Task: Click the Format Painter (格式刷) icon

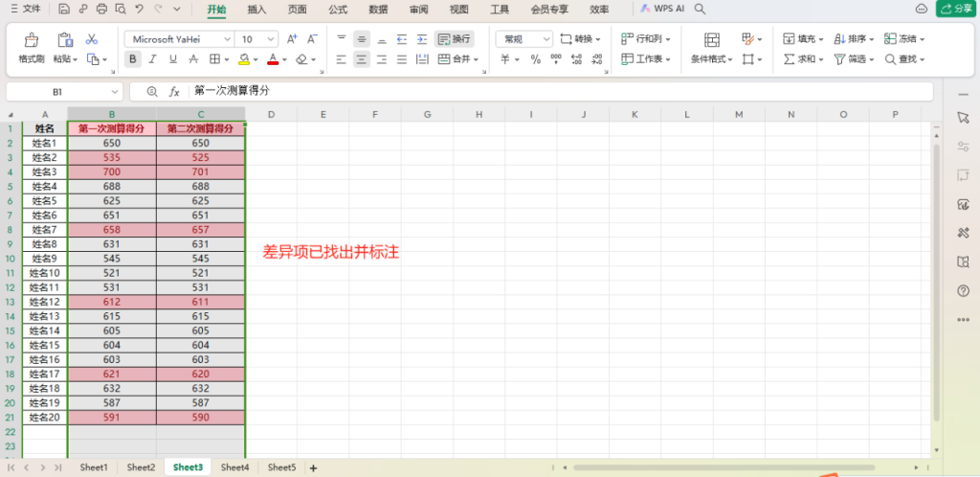Action: pyautogui.click(x=32, y=40)
